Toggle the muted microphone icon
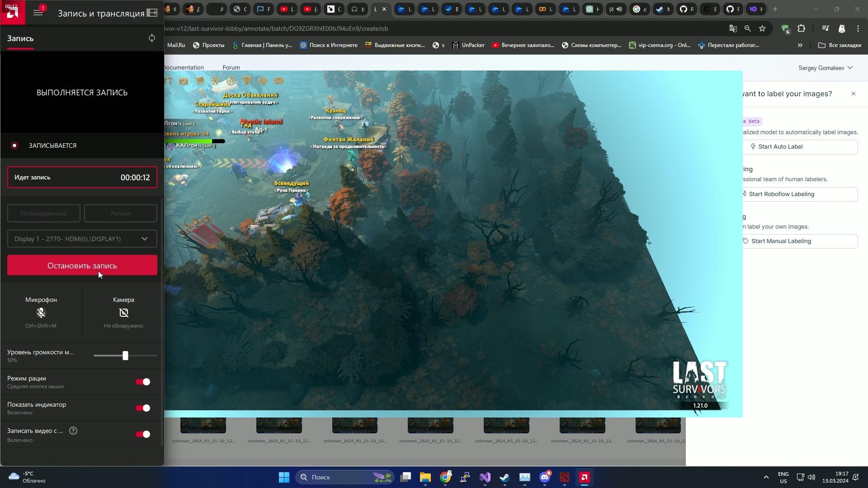The height and width of the screenshot is (488, 868). click(x=41, y=313)
